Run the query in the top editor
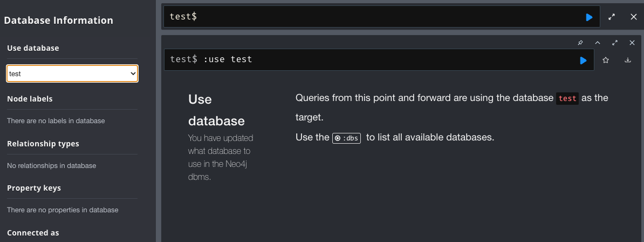The width and height of the screenshot is (644, 242). click(589, 17)
